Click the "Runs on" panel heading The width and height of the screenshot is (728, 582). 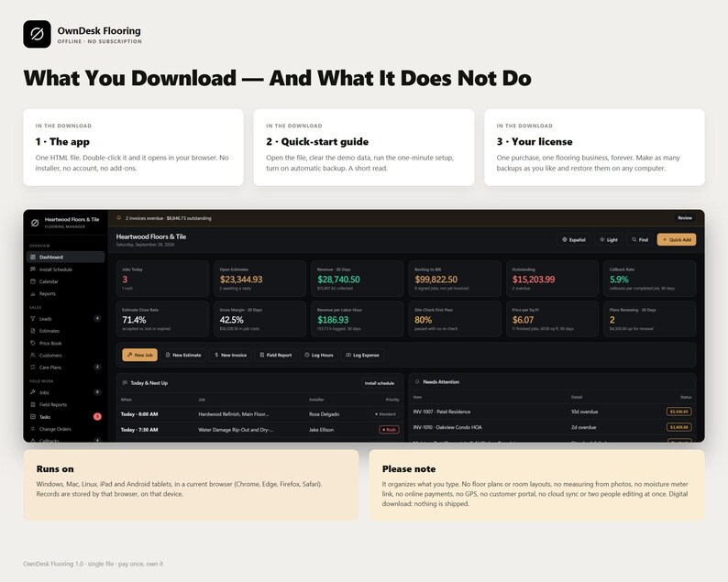55,468
